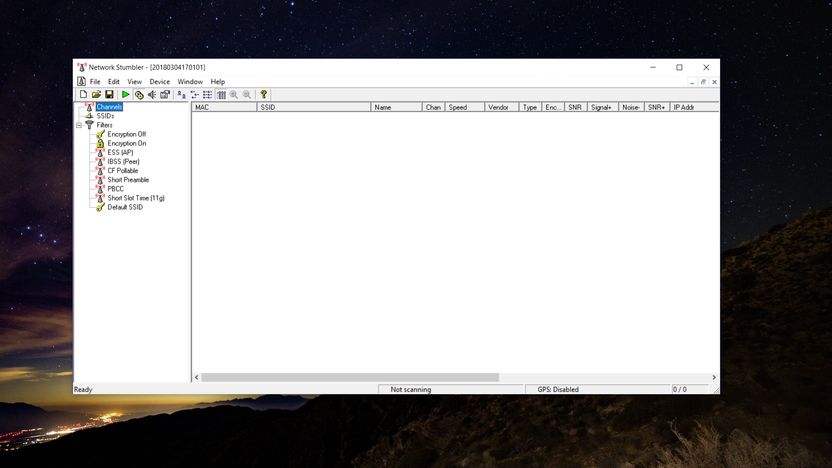Open the Device menu

160,82
